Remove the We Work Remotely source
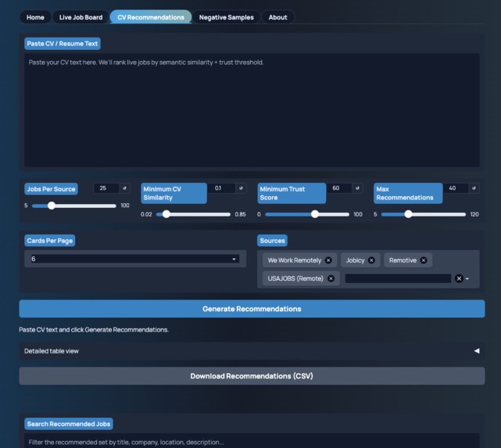Image resolution: width=501 pixels, height=448 pixels. pos(328,260)
